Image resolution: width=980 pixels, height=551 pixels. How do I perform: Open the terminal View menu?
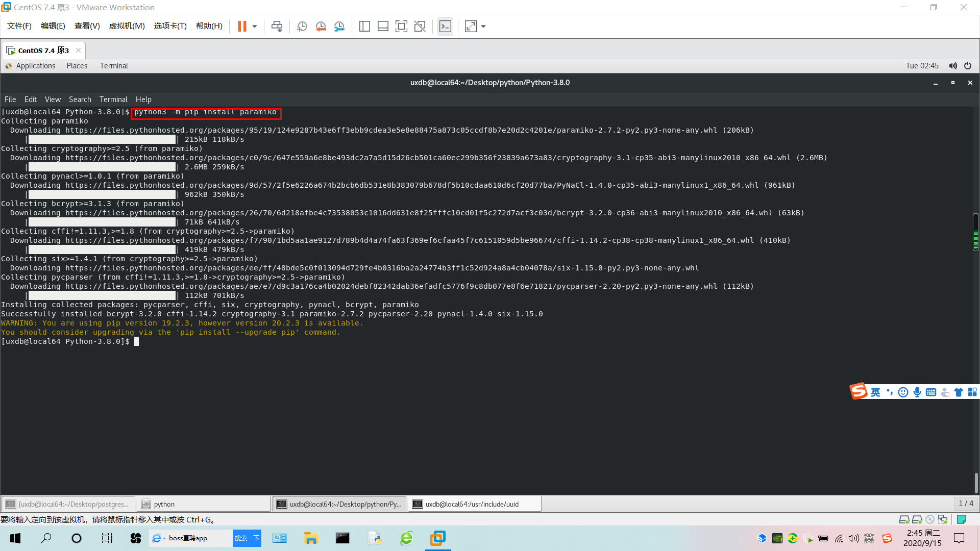tap(53, 99)
